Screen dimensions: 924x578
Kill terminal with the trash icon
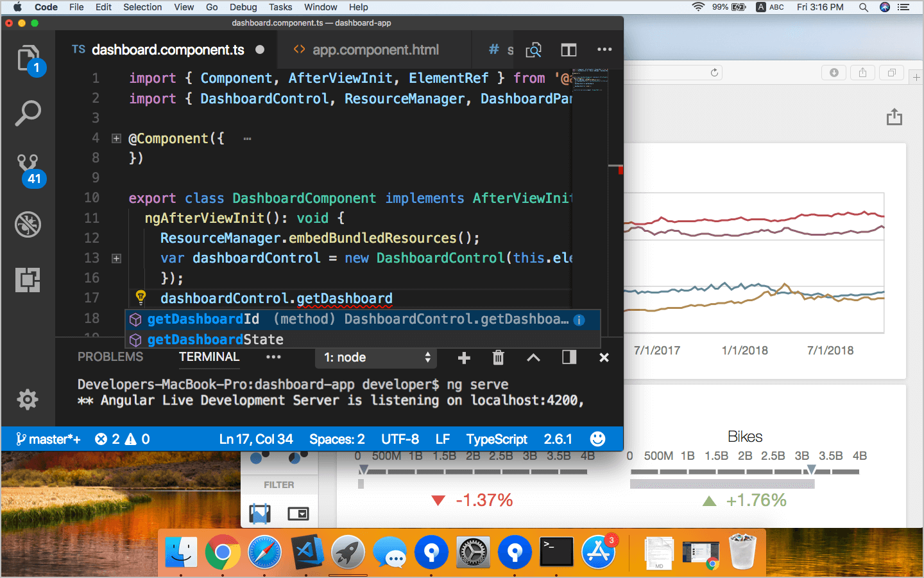(498, 358)
